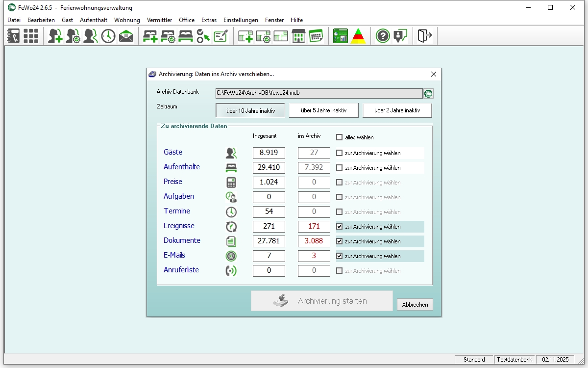This screenshot has width=588, height=368.
Task: Click the exit door toolbar icon
Action: [424, 36]
